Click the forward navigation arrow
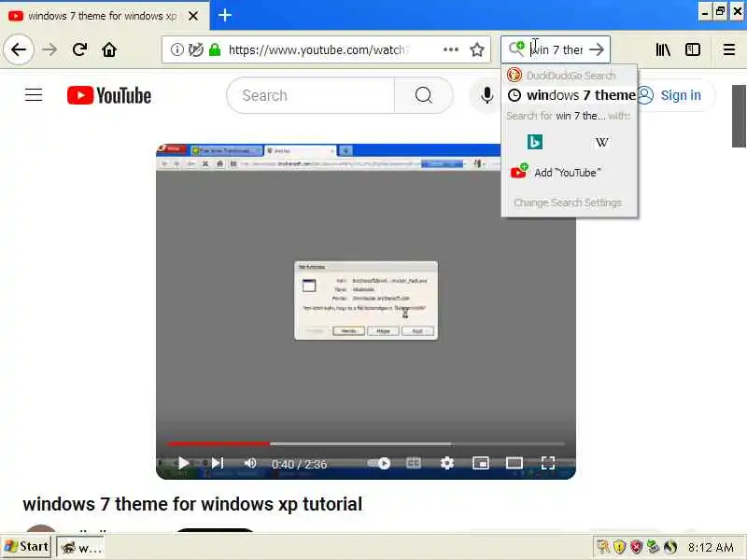 49,49
